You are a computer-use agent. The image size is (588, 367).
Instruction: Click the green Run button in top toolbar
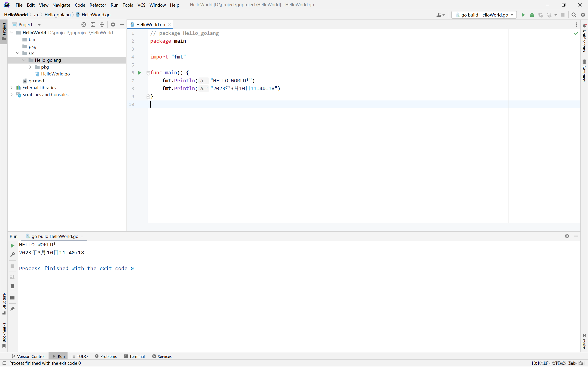pos(523,15)
